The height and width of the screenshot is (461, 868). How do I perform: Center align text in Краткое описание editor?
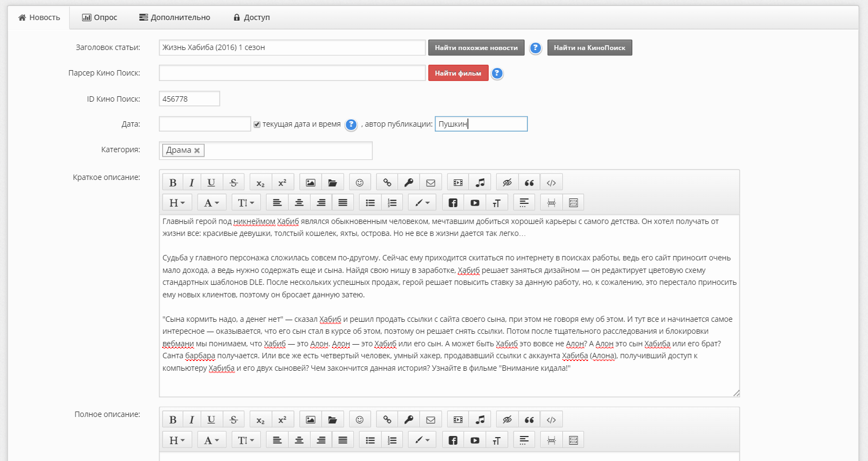pyautogui.click(x=299, y=203)
